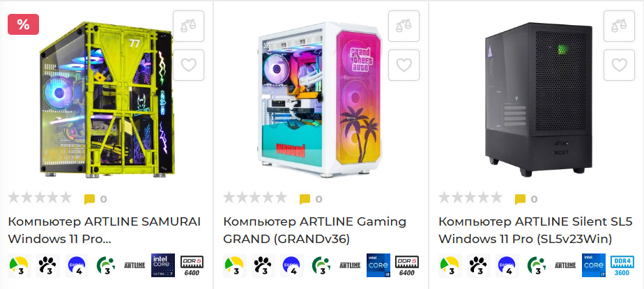
Task: Add ARTLINE SAMURAI to favorites heart
Action: point(188,65)
